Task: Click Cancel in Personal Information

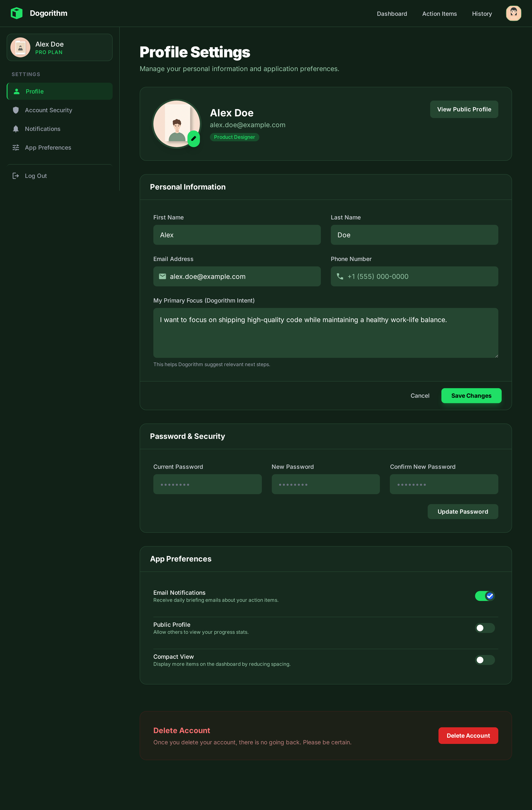Action: point(420,395)
